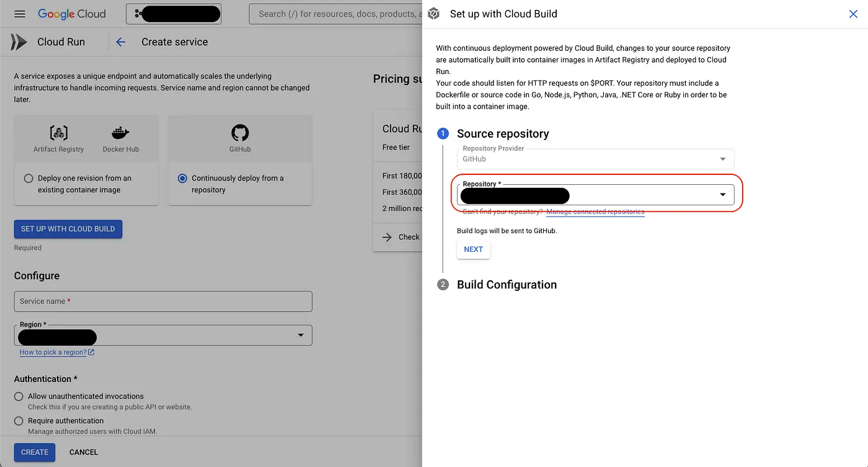The height and width of the screenshot is (467, 868).
Task: Click the NEXT button
Action: point(473,249)
